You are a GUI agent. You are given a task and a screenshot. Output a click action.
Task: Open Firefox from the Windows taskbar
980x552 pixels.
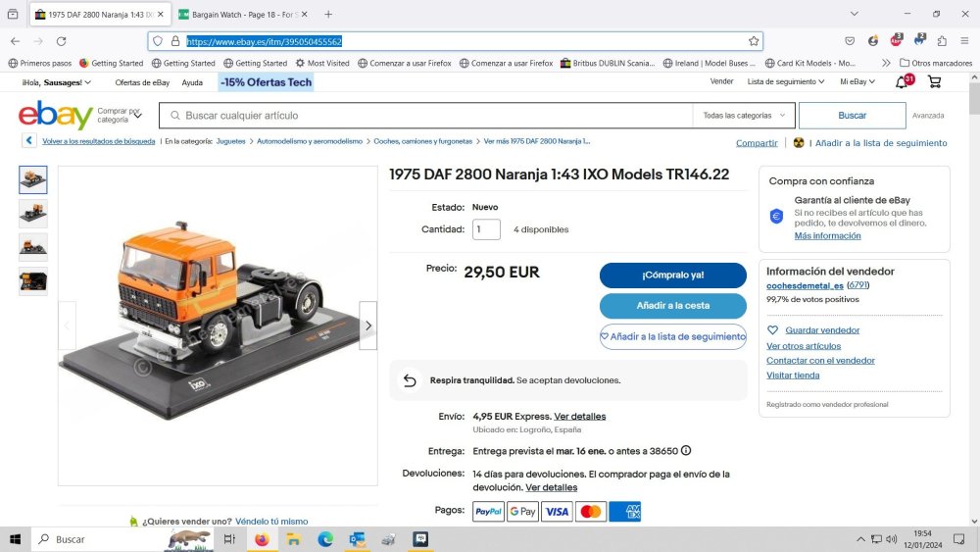pos(262,539)
